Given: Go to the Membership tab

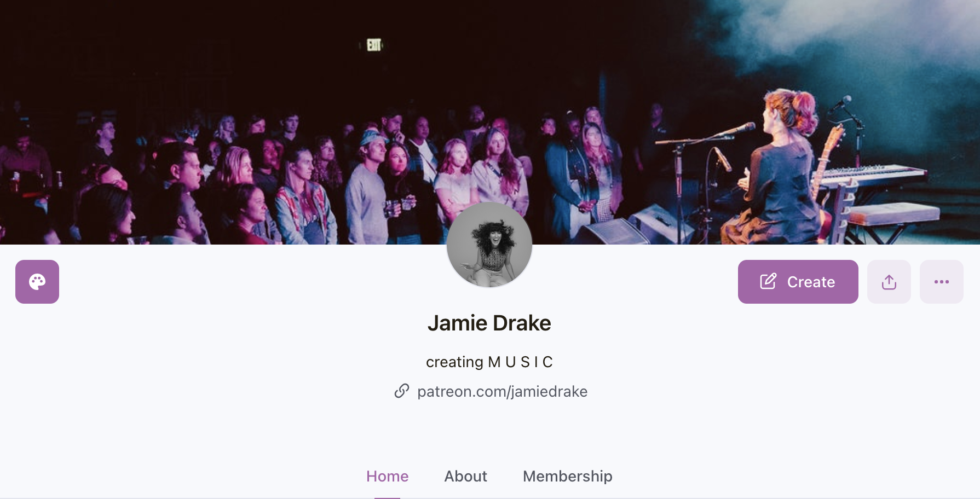Looking at the screenshot, I should point(567,476).
